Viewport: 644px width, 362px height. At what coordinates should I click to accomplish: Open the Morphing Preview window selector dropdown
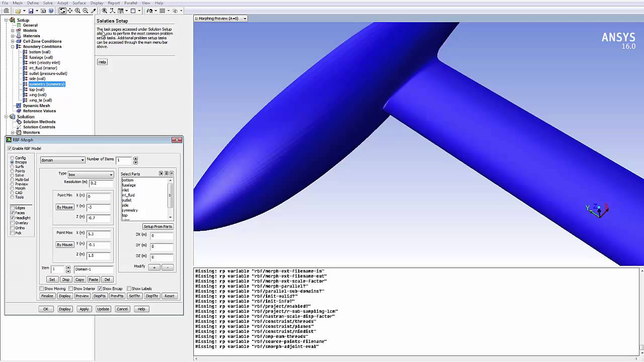click(x=245, y=19)
